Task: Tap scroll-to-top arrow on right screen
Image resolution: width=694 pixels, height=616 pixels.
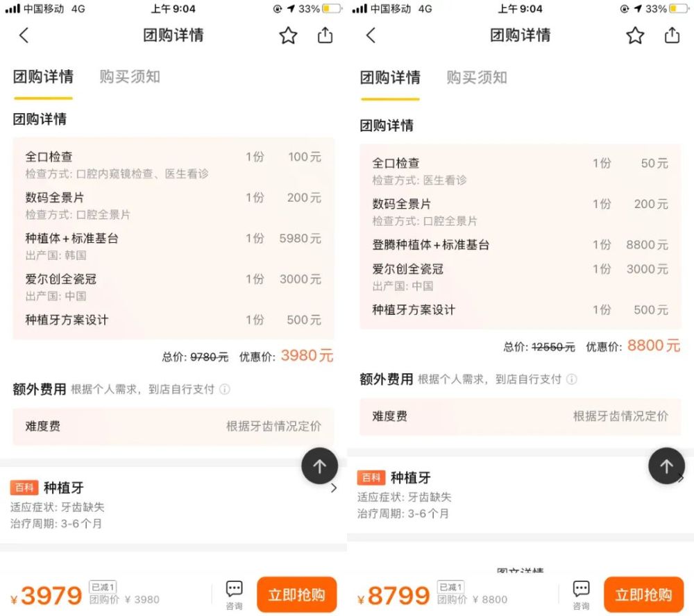Action: 666,465
